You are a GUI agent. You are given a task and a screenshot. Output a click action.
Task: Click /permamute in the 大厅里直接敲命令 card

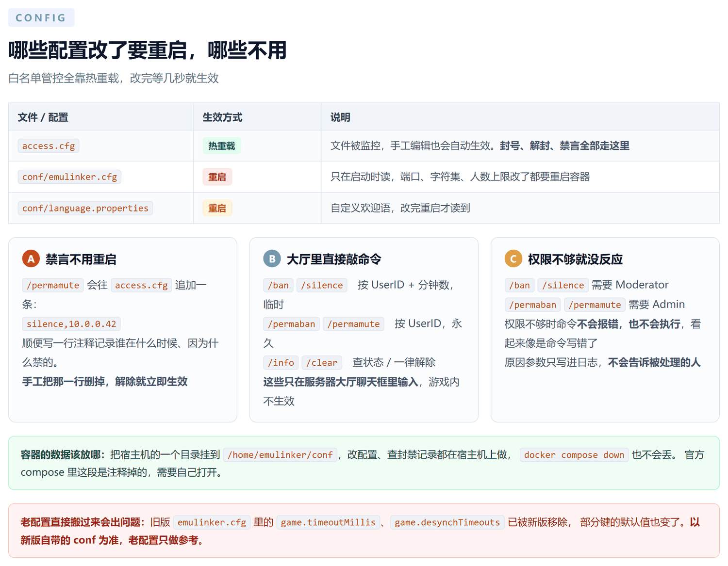point(353,324)
